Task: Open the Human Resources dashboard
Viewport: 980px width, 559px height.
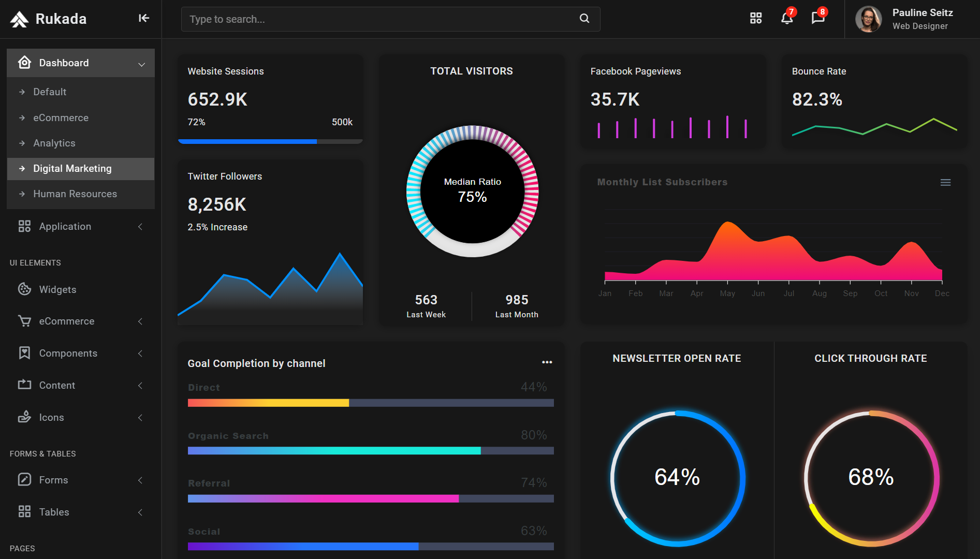Action: (x=75, y=194)
